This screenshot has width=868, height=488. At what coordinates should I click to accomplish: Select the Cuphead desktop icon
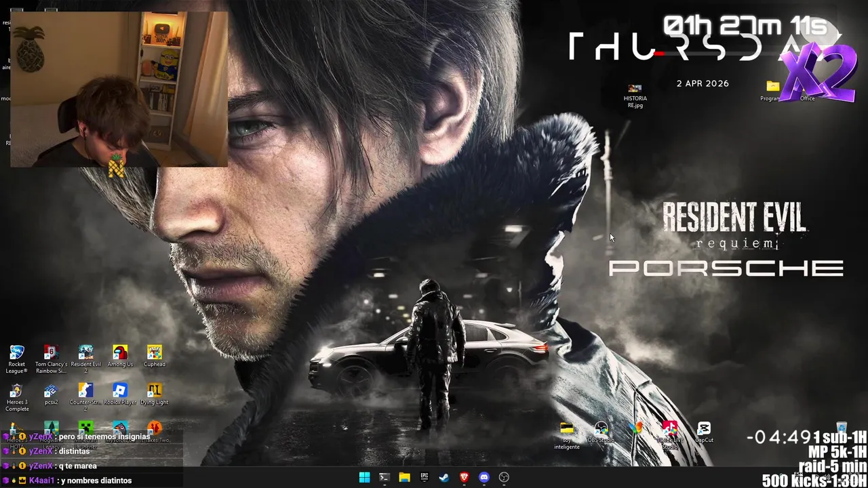click(155, 357)
